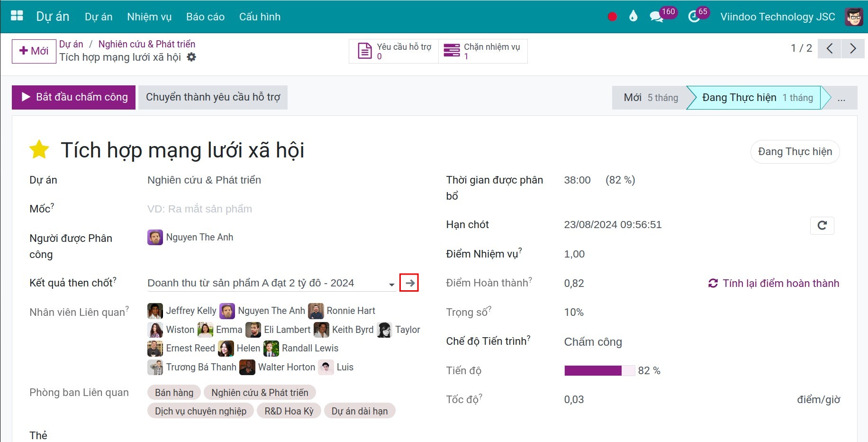Expand the hidden stages ellipsis
Image resolution: width=868 pixels, height=442 pixels.
point(841,98)
